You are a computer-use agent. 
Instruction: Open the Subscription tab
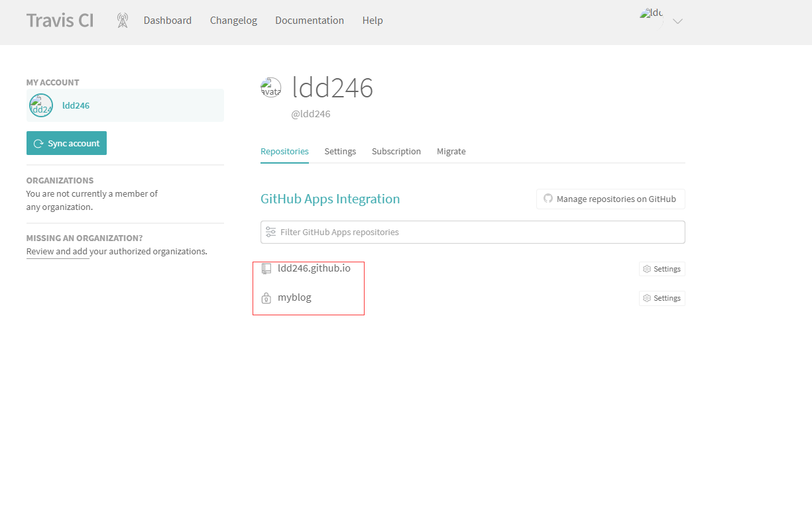[396, 151]
